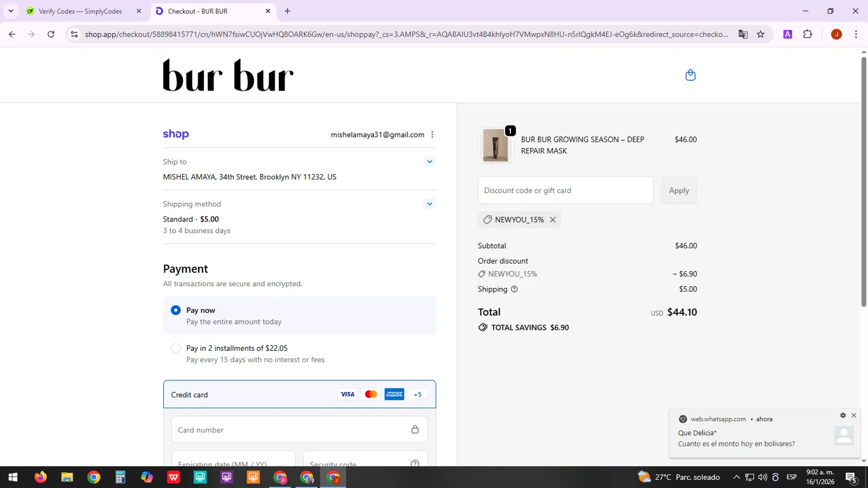Click the Visa card logo
The image size is (868, 488).
pos(347,394)
